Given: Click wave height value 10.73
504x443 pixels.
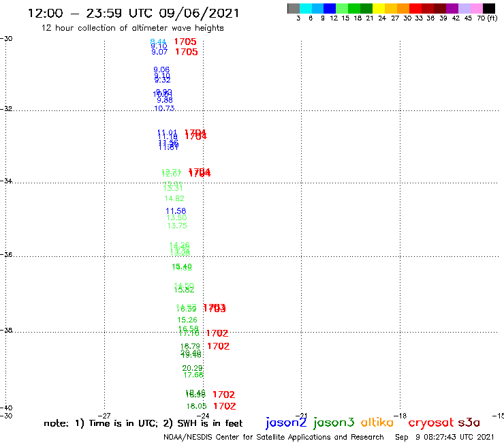Looking at the screenshot, I should click(164, 108).
